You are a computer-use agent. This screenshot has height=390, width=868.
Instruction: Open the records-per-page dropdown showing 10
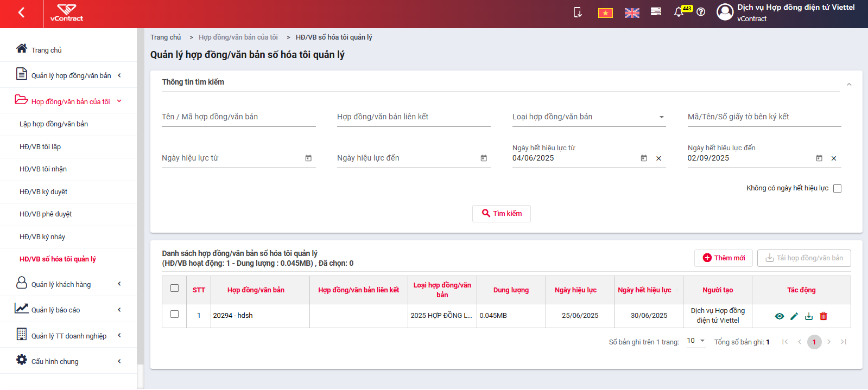pyautogui.click(x=696, y=341)
